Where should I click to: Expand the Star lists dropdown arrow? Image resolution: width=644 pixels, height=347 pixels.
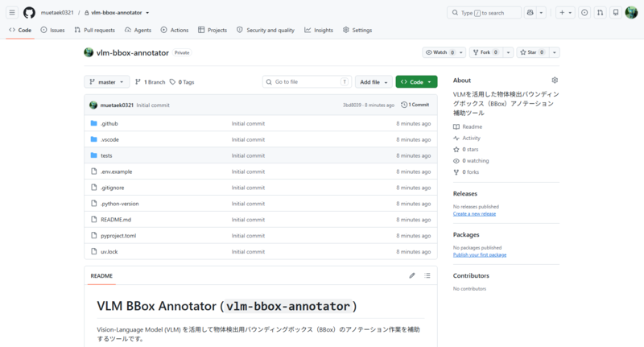tap(555, 52)
